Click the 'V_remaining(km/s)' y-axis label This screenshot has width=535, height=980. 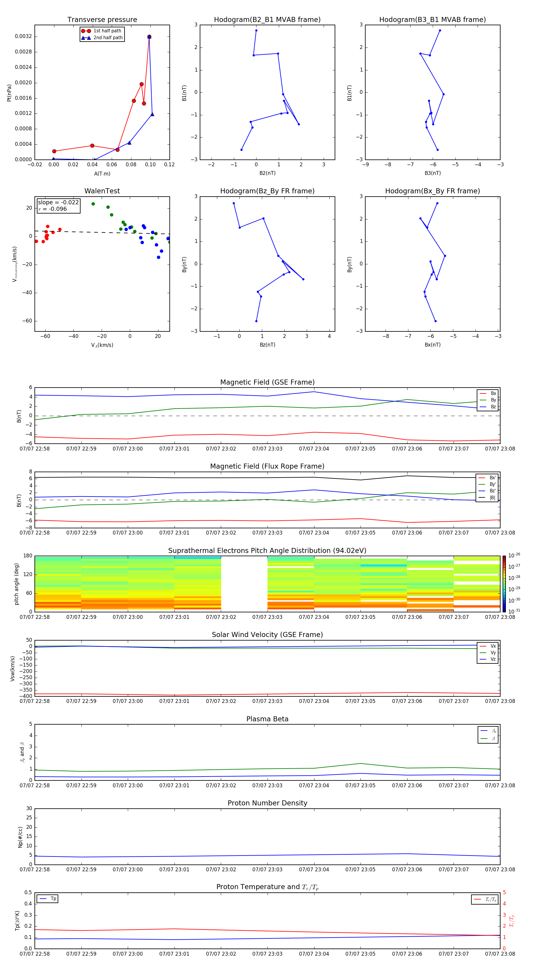click(15, 264)
